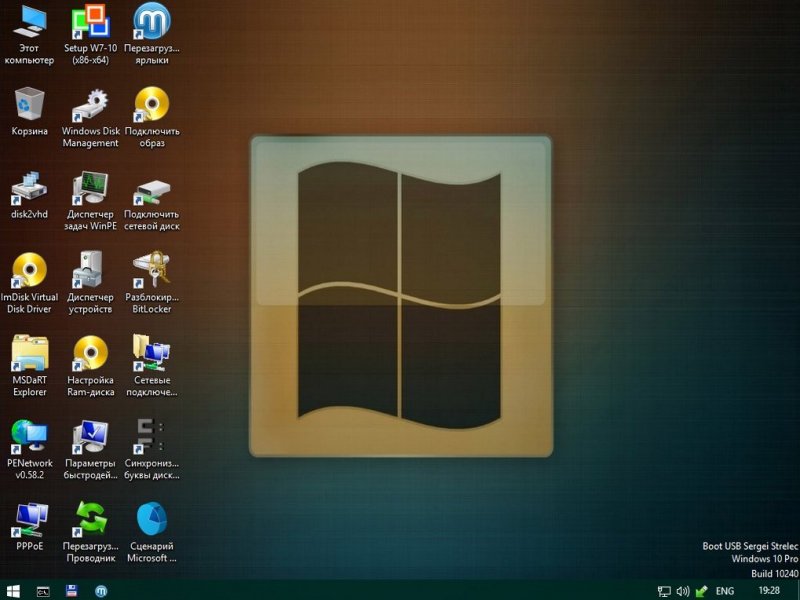Click the floppy disk taskbar icon
This screenshot has height=600, width=800.
coord(72,591)
